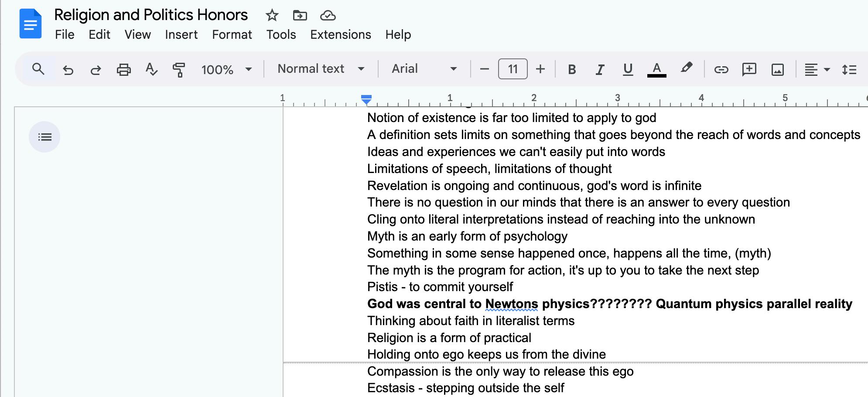The width and height of the screenshot is (868, 397).
Task: Click the document title to rename it
Action: pyautogui.click(x=151, y=15)
